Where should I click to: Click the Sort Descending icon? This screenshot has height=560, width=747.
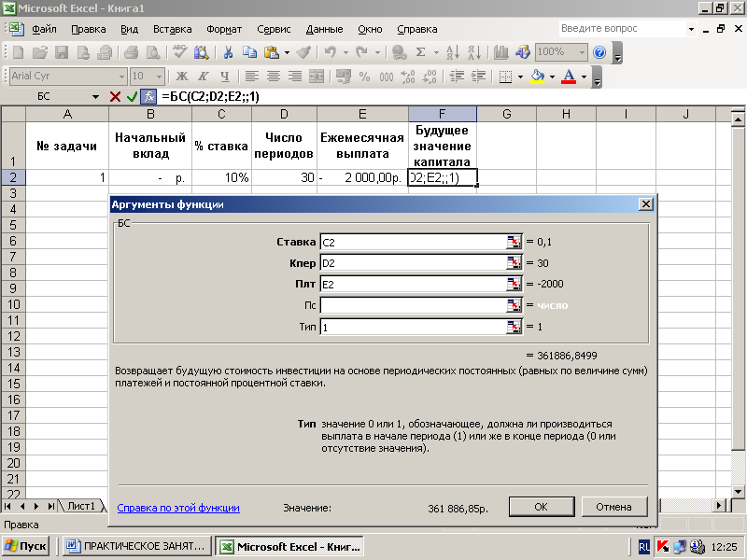pyautogui.click(x=474, y=52)
